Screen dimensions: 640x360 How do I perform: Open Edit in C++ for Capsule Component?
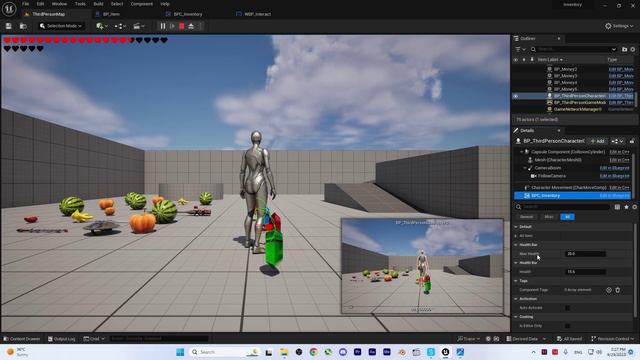coord(619,152)
